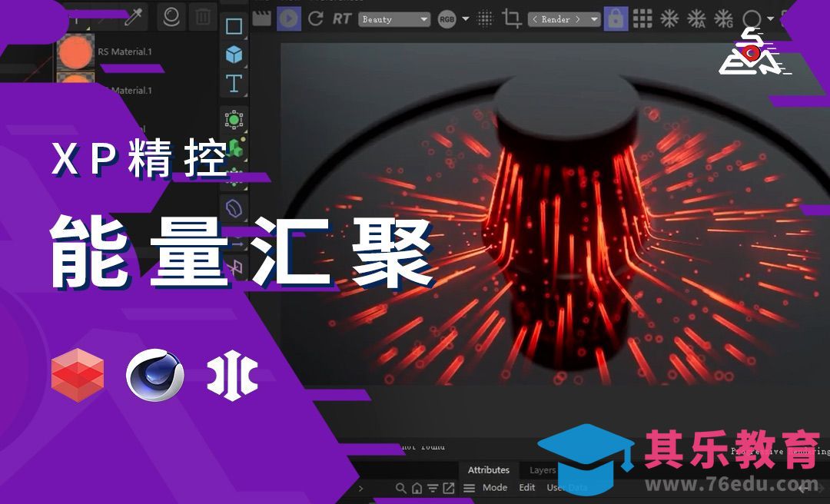The width and height of the screenshot is (830, 504).
Task: Select the Cube primitive tool
Action: tap(234, 52)
